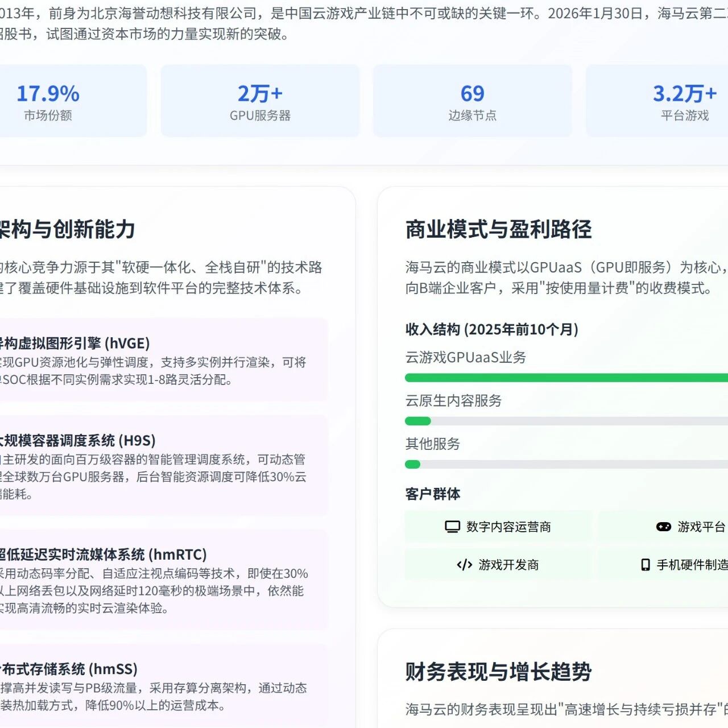The height and width of the screenshot is (728, 728).
Task: Click the 架构与创新能力 heading
Action: coord(67,229)
